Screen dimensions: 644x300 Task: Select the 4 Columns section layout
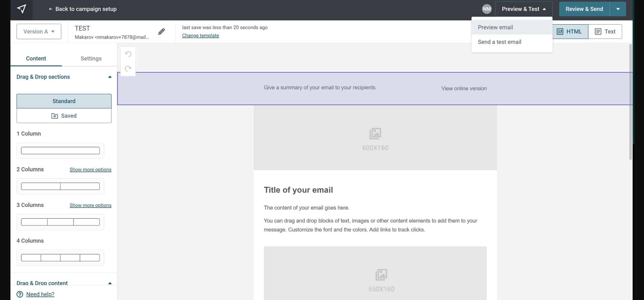click(x=60, y=258)
